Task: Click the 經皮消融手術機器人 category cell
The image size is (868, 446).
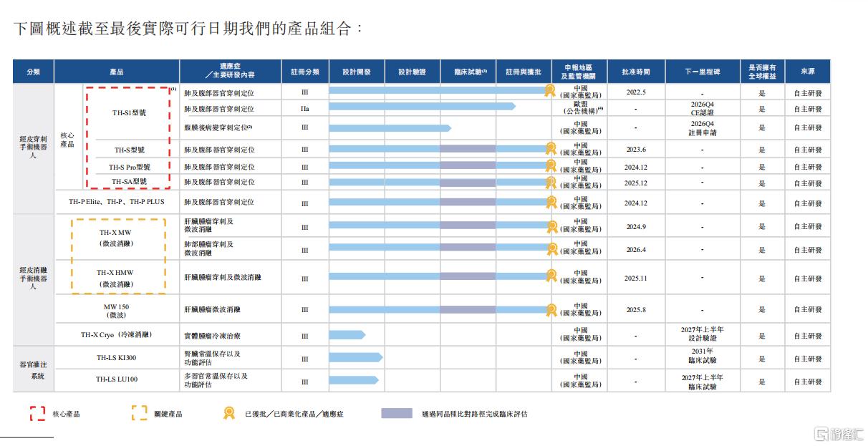Action: [33, 278]
